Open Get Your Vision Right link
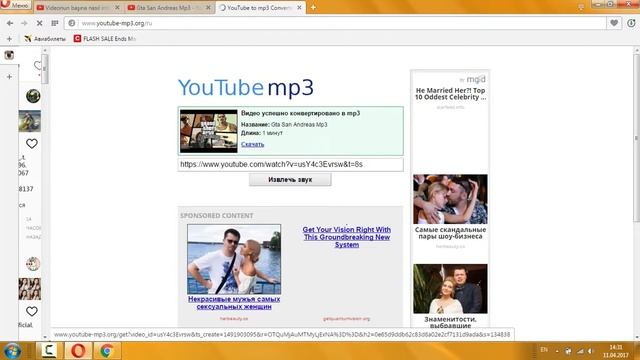Screen dimensions: 640x360 click(347, 237)
